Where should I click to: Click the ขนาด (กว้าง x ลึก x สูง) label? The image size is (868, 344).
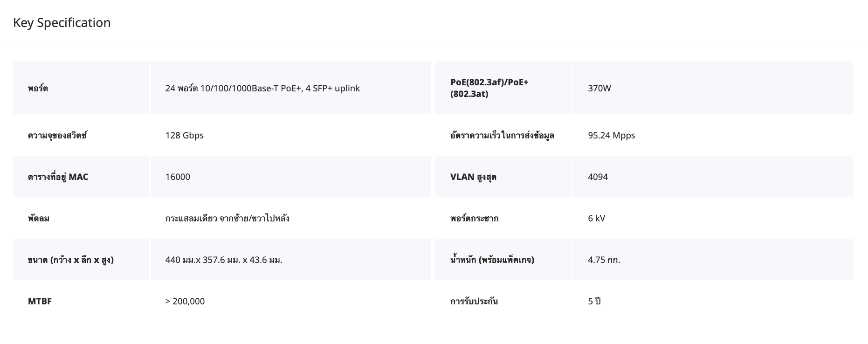[x=71, y=260]
